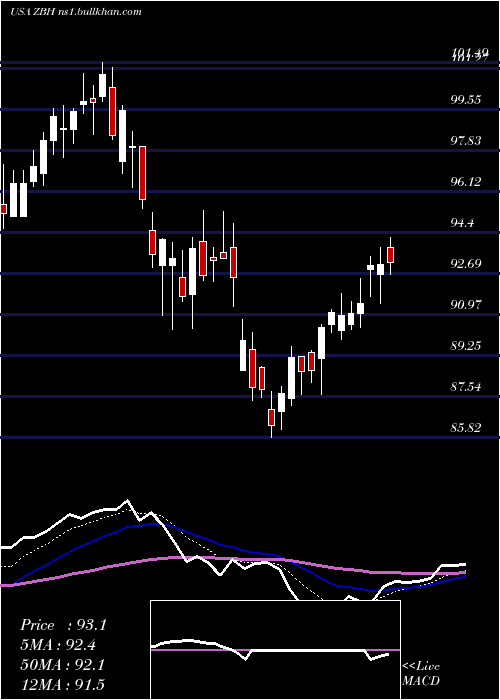Click the 50MA : 92.1 readout

pyautogui.click(x=63, y=665)
